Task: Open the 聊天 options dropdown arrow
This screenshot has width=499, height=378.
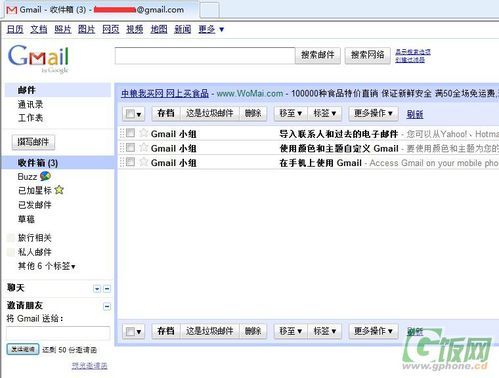Action: click(97, 289)
